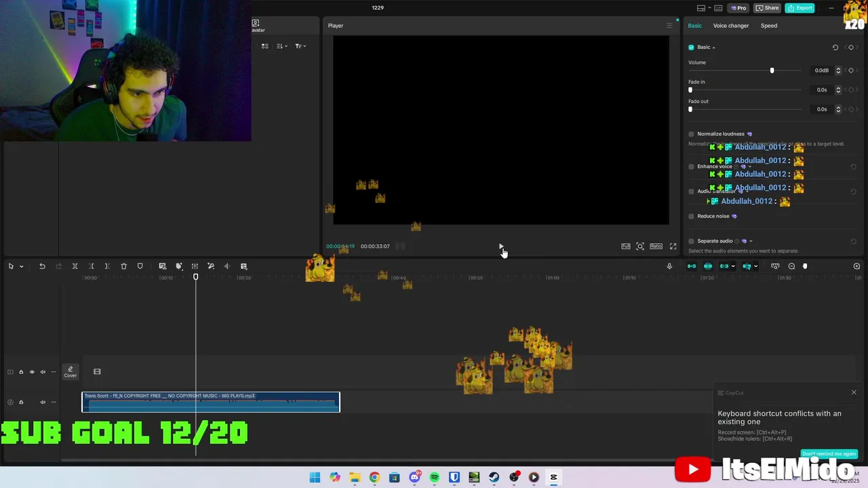Open Spotify from the taskbar

434,477
